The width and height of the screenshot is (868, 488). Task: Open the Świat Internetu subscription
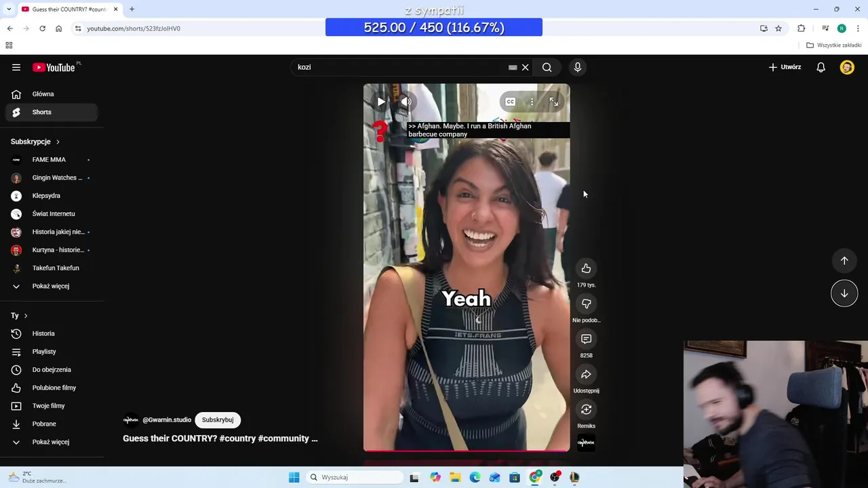click(52, 214)
